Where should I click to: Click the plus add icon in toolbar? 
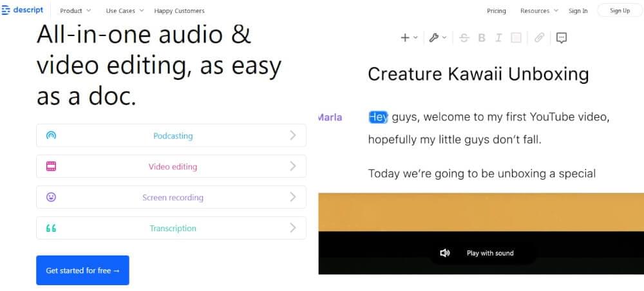click(405, 38)
